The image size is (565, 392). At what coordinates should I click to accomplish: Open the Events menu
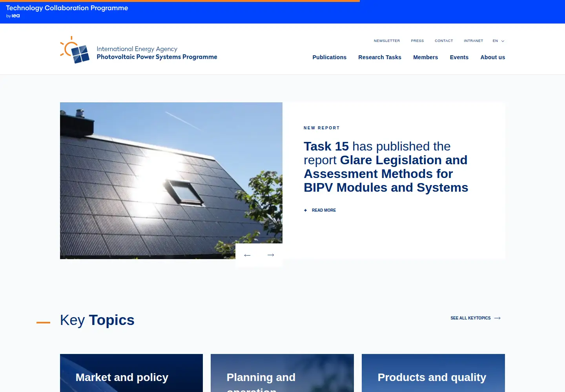click(x=459, y=57)
